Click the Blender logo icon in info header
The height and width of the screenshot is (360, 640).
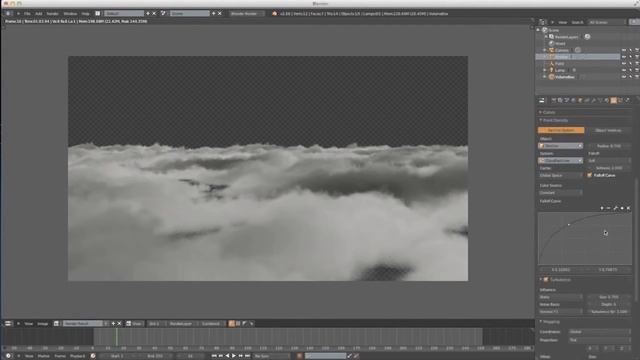(274, 13)
